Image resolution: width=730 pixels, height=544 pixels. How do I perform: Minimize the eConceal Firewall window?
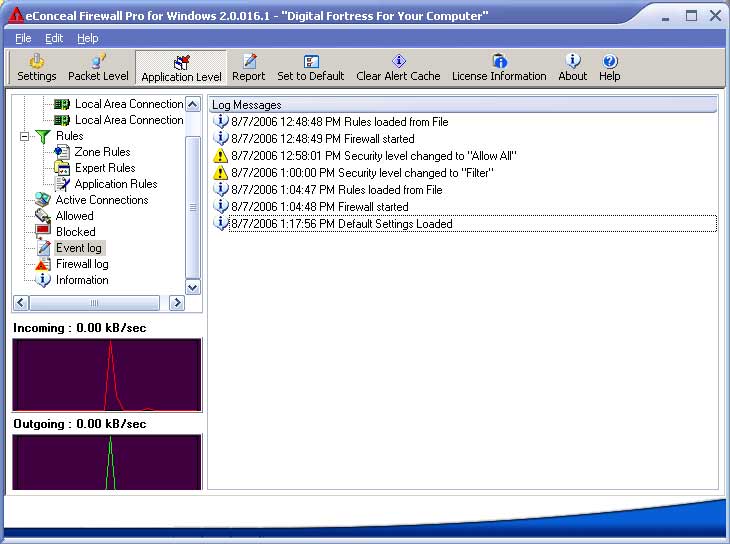[666, 17]
